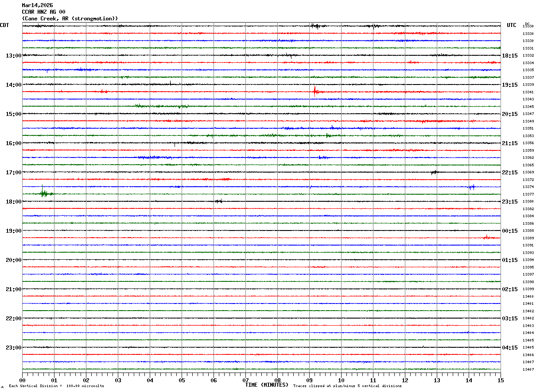
Task: Click minute tick label 12 on bottom axis
Action: tap(405, 380)
